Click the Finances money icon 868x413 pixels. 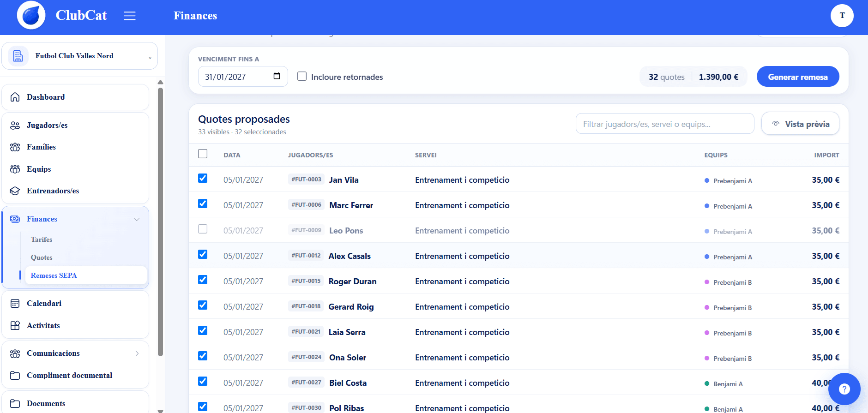[15, 219]
